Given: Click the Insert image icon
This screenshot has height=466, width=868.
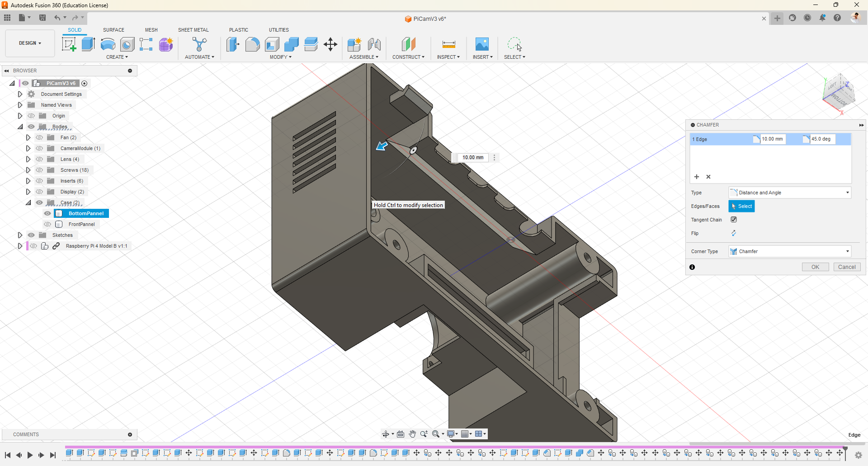Looking at the screenshot, I should click(x=482, y=44).
